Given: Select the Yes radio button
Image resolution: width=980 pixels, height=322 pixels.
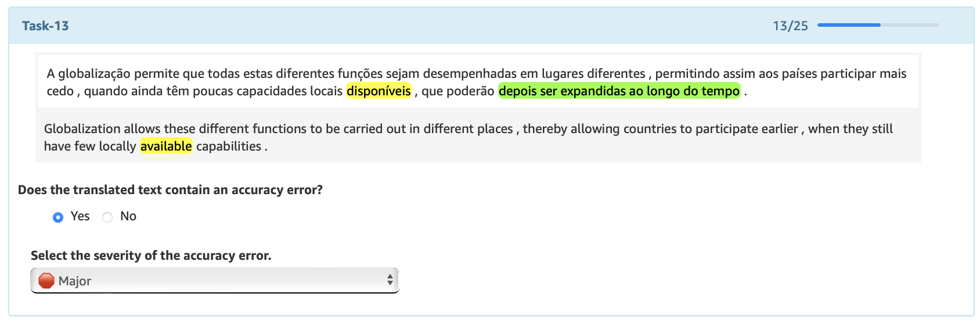Looking at the screenshot, I should 58,217.
